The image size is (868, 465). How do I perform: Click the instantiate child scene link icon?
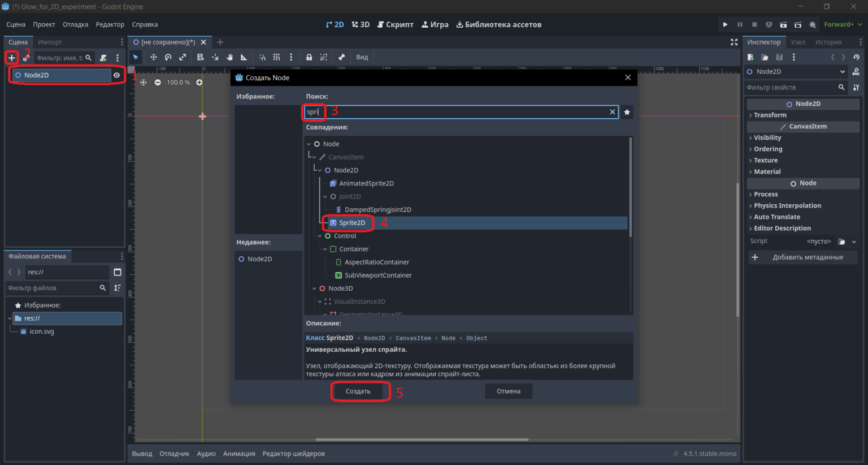pos(25,58)
